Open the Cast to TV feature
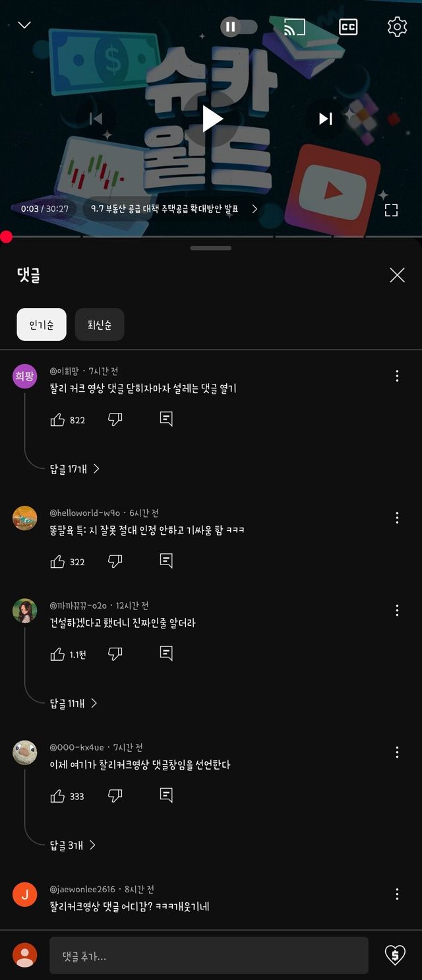The image size is (422, 980). [x=295, y=27]
